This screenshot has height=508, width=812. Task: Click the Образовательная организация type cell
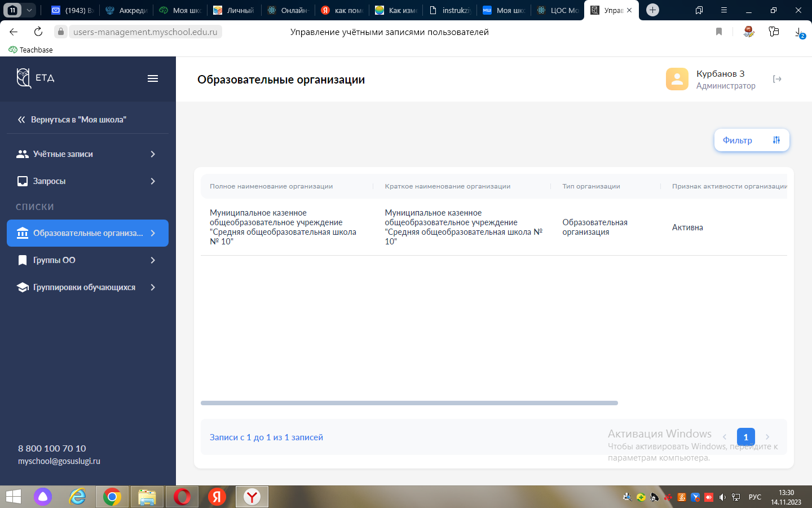(595, 227)
